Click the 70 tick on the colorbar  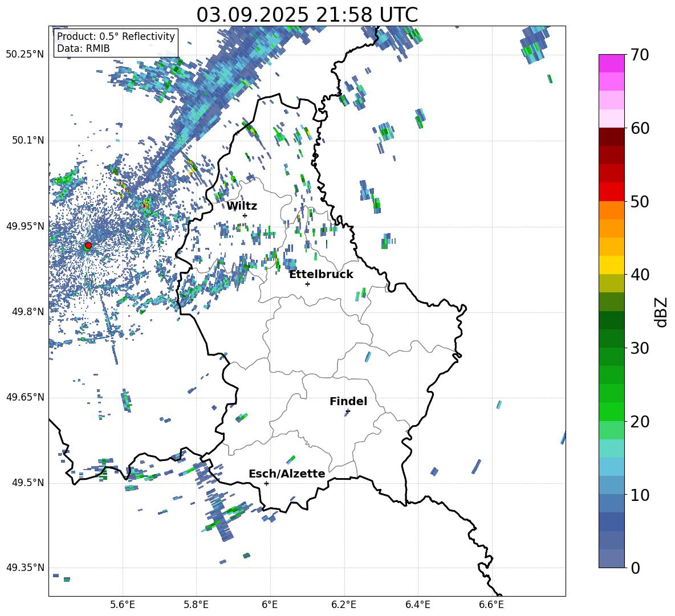click(640, 55)
